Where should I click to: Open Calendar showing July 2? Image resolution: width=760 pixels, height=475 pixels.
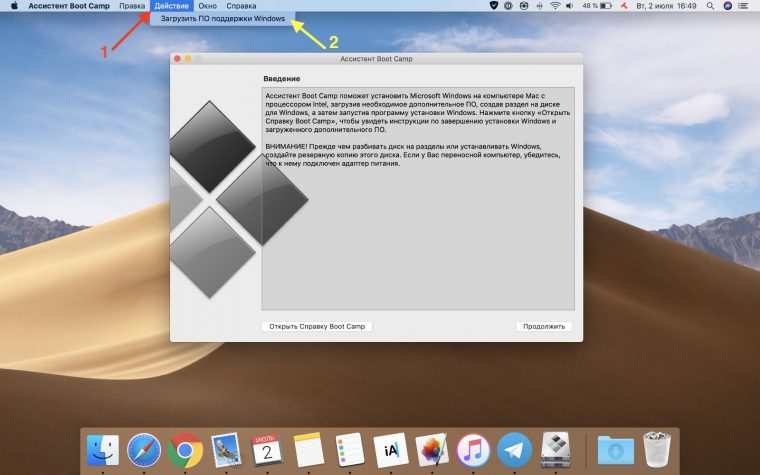click(268, 450)
